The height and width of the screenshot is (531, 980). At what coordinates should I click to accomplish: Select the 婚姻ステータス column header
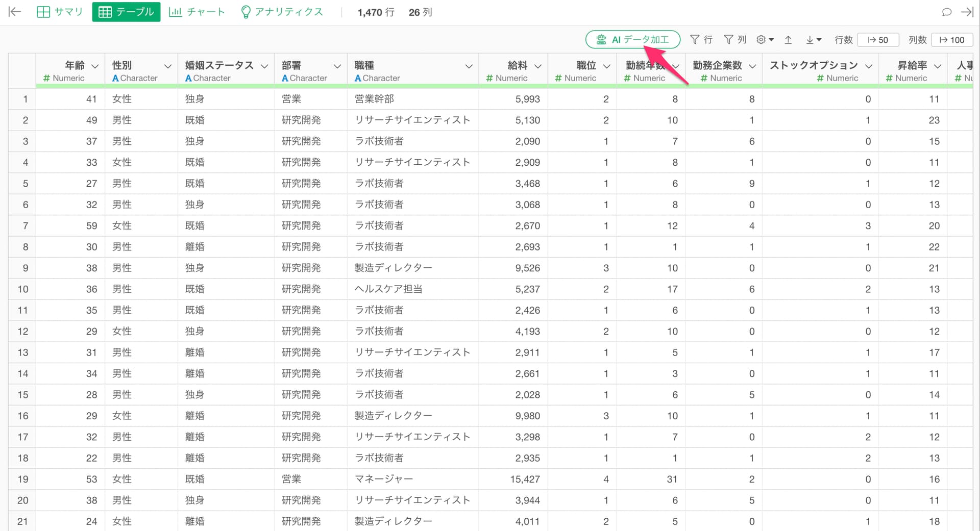point(219,66)
